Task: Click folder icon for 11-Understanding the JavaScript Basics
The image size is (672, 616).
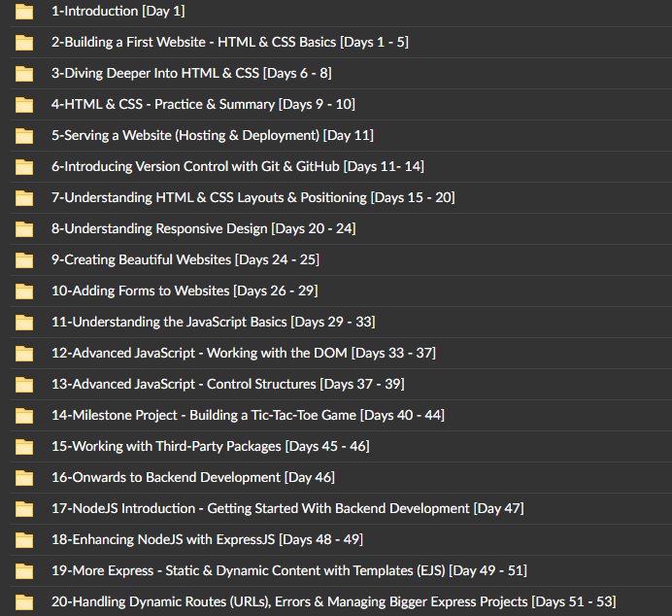Action: point(24,323)
